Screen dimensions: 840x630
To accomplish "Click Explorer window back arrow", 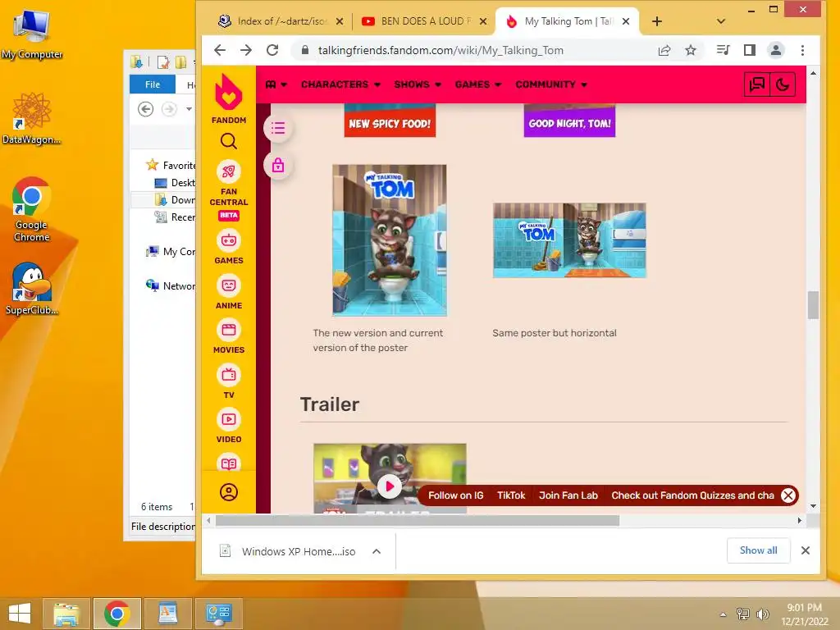I will (x=145, y=109).
